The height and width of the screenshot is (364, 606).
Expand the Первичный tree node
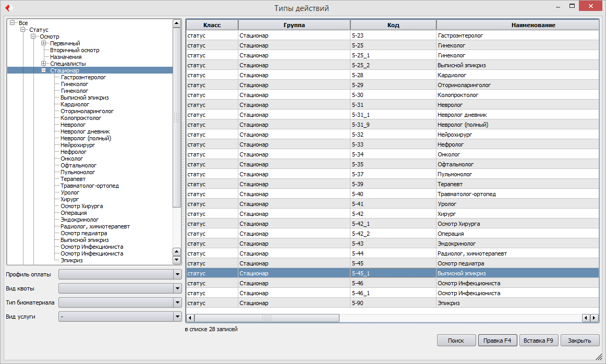[x=44, y=43]
